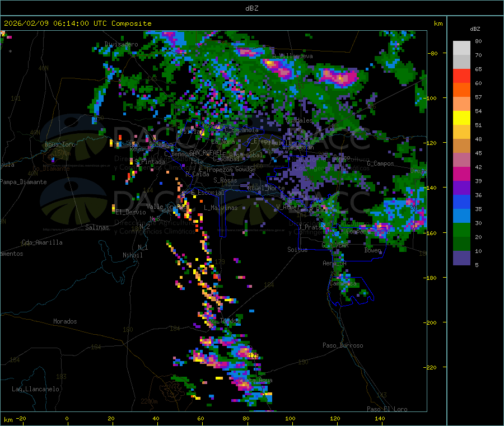This screenshot has width=504, height=426.
Task: Click the Atuel_Norte label
Action: tap(266, 188)
